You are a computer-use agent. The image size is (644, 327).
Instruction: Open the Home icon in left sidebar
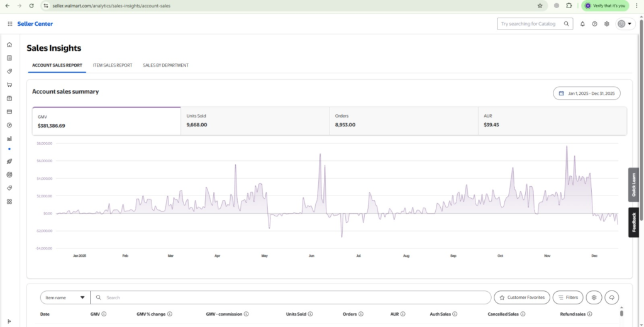click(9, 45)
